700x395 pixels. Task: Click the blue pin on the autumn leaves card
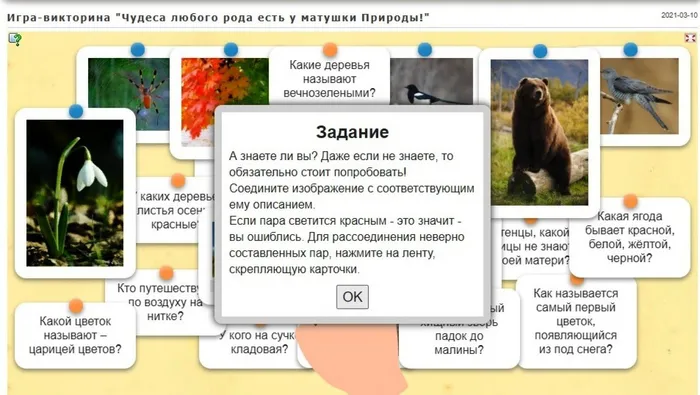(x=231, y=49)
